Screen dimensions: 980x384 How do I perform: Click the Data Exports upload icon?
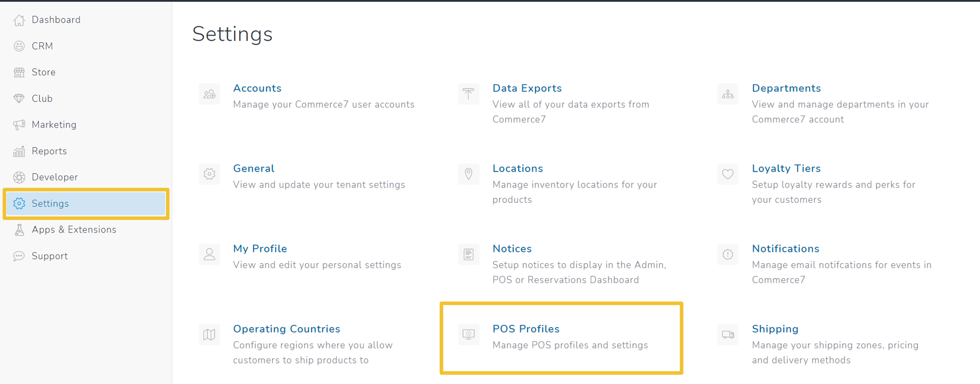(x=468, y=94)
